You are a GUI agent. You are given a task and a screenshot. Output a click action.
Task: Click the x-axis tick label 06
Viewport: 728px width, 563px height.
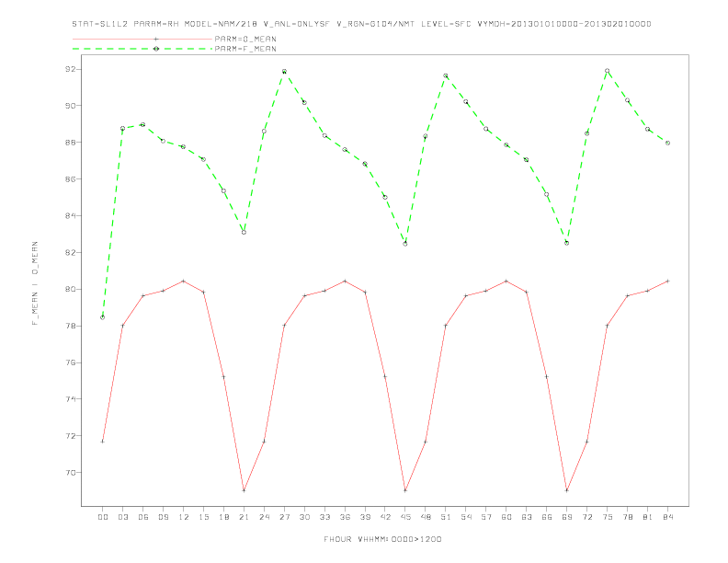tap(143, 517)
